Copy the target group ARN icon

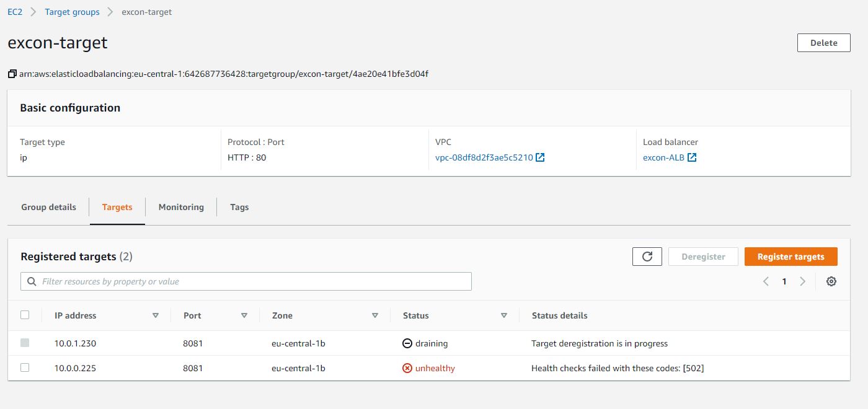point(12,74)
